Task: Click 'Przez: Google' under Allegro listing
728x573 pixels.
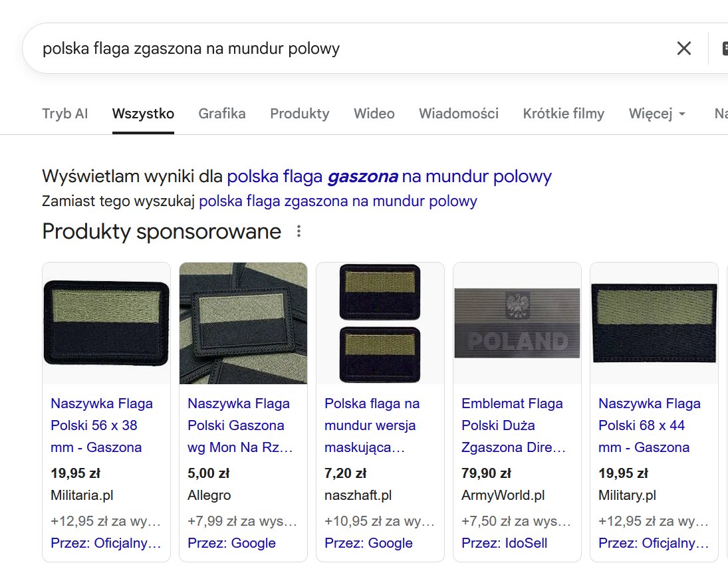Action: (231, 543)
